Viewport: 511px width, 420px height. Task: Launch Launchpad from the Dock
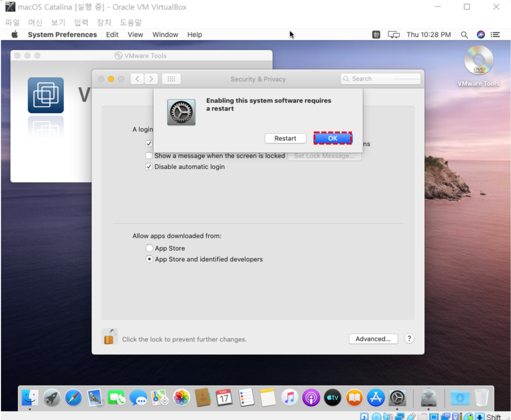click(52, 398)
